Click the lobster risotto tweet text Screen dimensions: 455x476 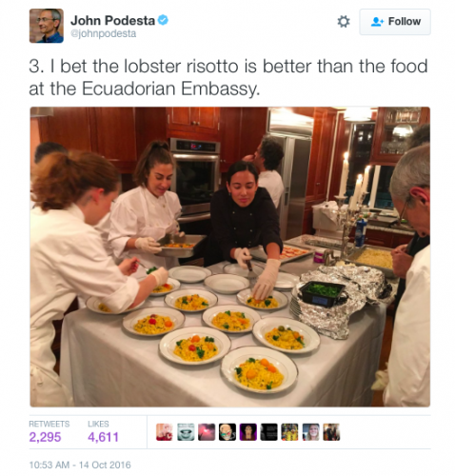(x=228, y=77)
